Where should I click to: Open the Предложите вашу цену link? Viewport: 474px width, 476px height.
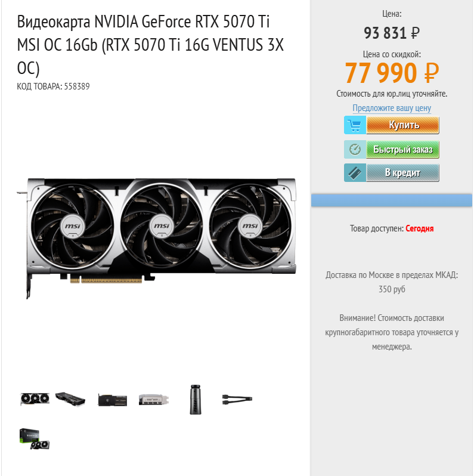392,108
